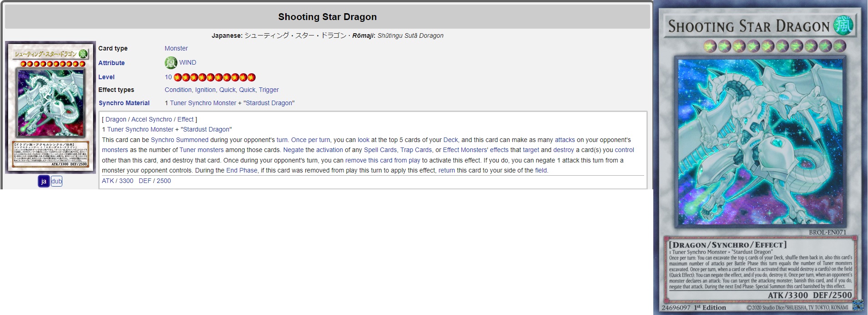Open the Condition effect type link
The width and height of the screenshot is (868, 315).
tap(178, 90)
